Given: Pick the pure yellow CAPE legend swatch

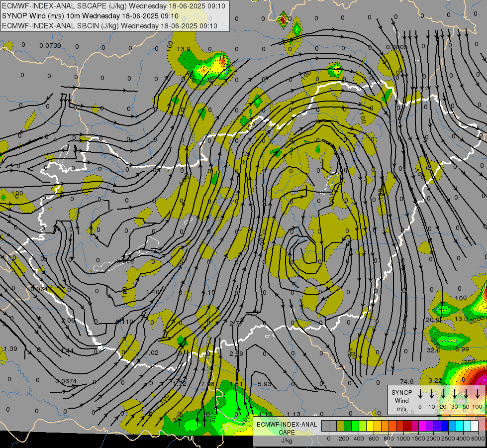Looking at the screenshot, I should pyautogui.click(x=370, y=426).
